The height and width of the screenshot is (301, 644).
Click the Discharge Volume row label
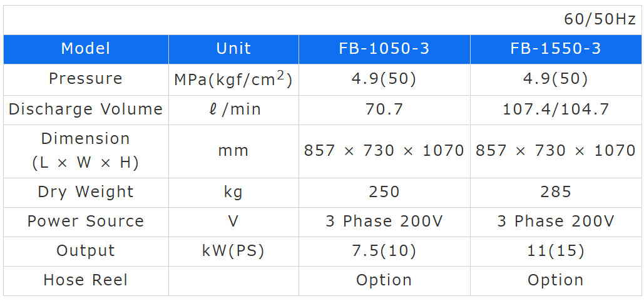pos(86,110)
